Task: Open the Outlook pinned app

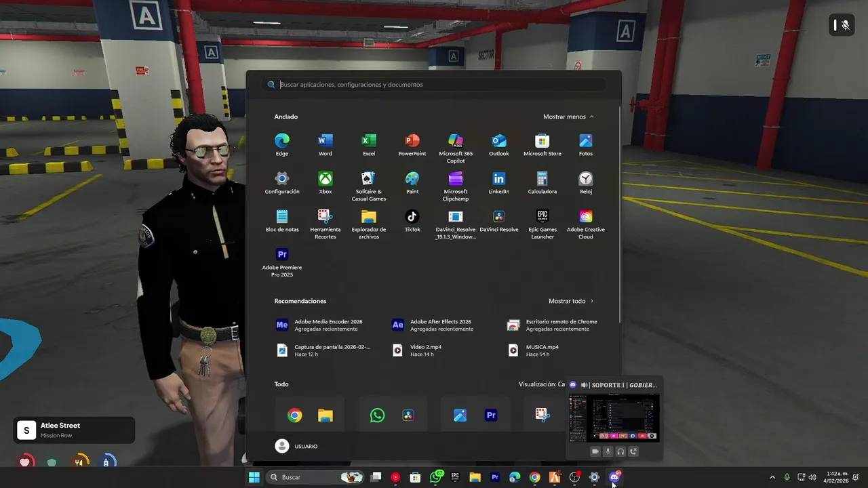Action: [499, 145]
